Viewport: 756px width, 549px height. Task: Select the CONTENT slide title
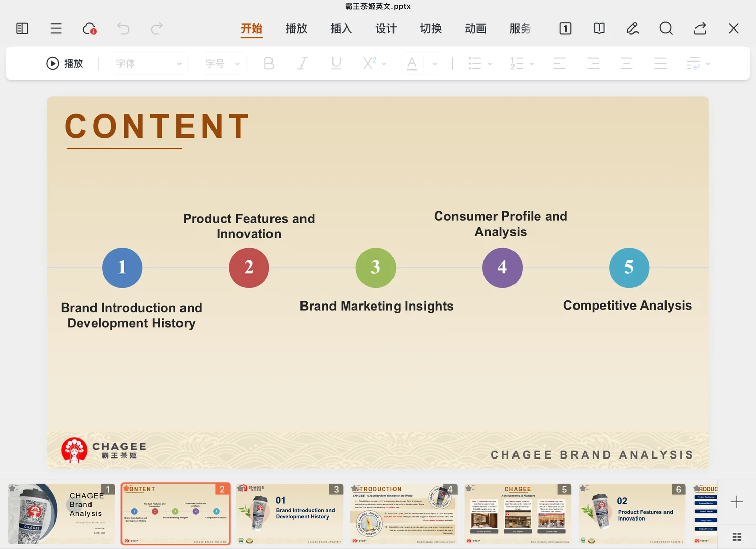coord(157,126)
